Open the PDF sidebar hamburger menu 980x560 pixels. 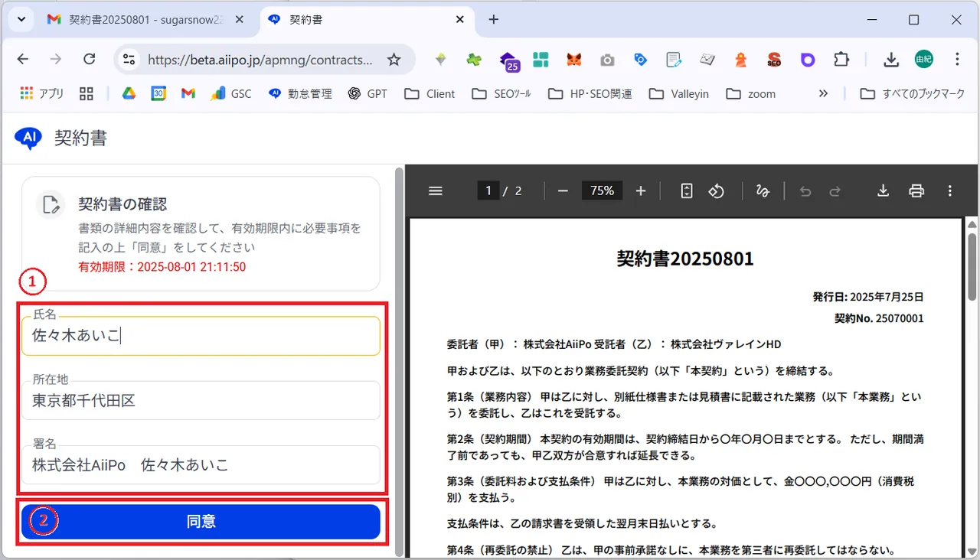(x=436, y=191)
